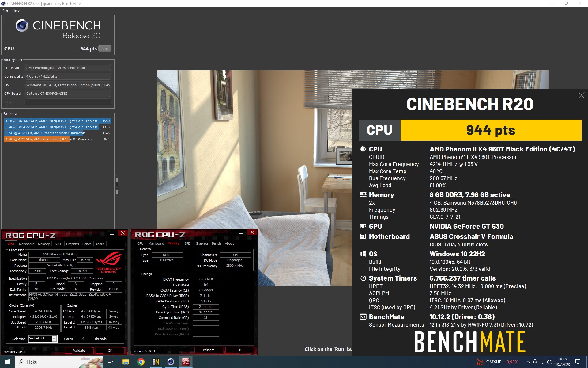Viewport: 588px width, 368px height.
Task: Click the System Timers stopwatch icon
Action: (x=363, y=278)
